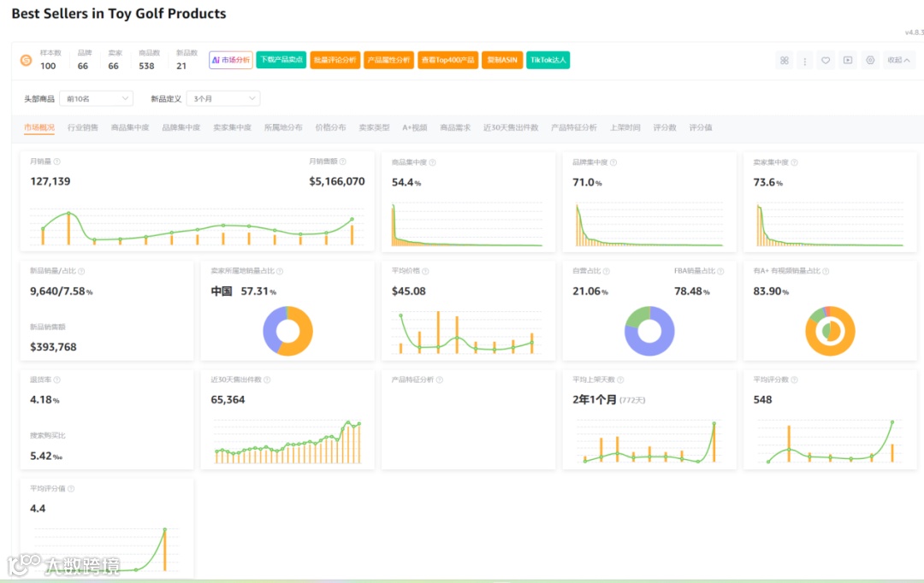Viewport: 924px width, 583px height.
Task: Click the 平均价格 $45.08 chart
Action: click(x=467, y=333)
